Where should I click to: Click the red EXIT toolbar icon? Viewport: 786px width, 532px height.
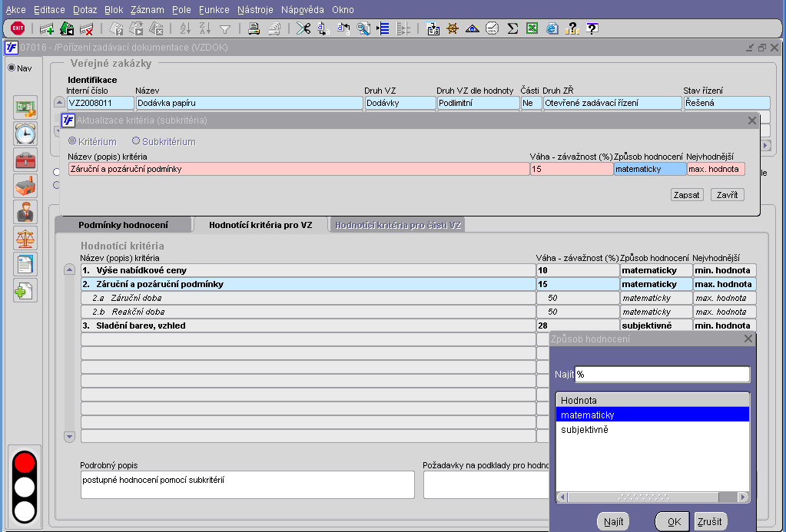point(17,28)
